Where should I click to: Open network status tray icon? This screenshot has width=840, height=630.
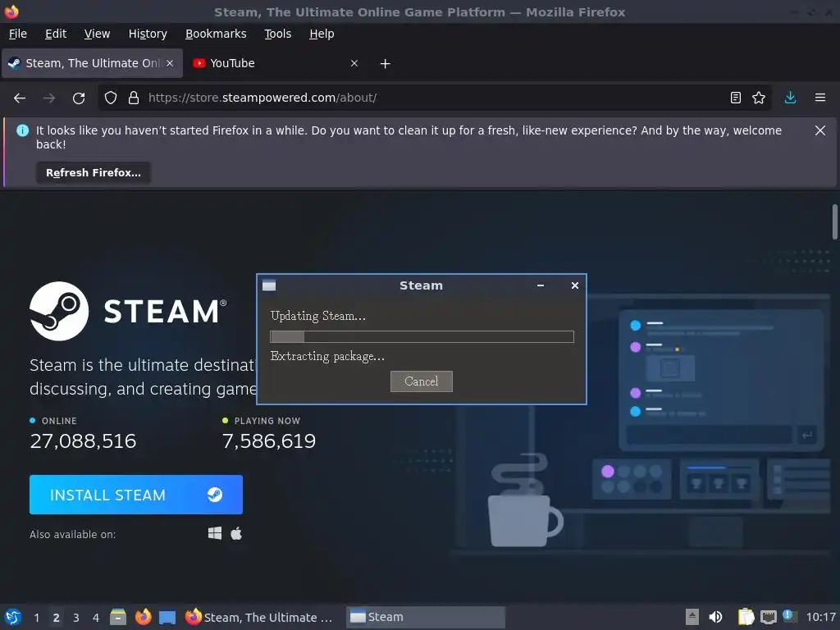pos(768,618)
